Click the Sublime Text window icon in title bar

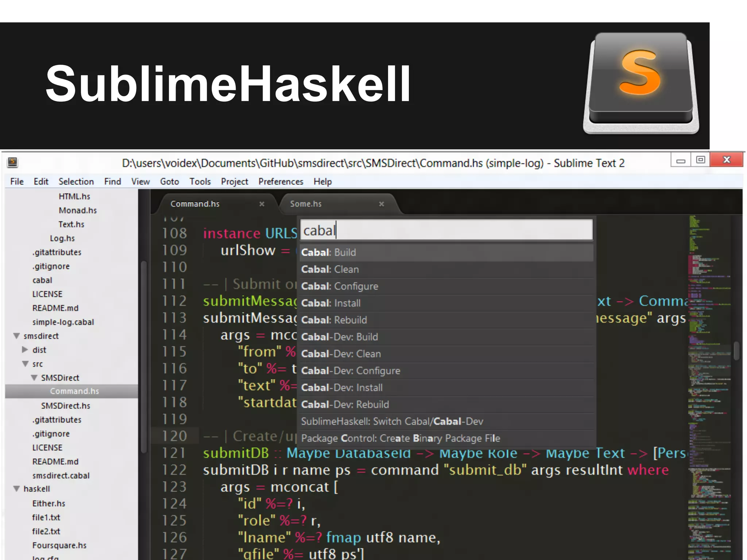pos(12,162)
